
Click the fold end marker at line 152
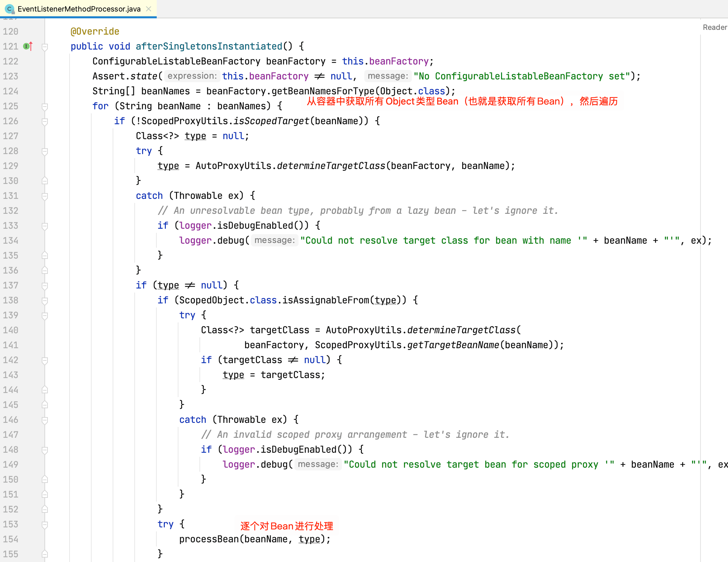[x=44, y=509]
